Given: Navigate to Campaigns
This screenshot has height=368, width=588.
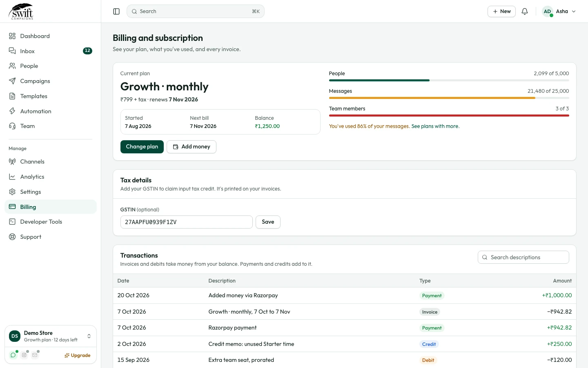Looking at the screenshot, I should point(51,81).
